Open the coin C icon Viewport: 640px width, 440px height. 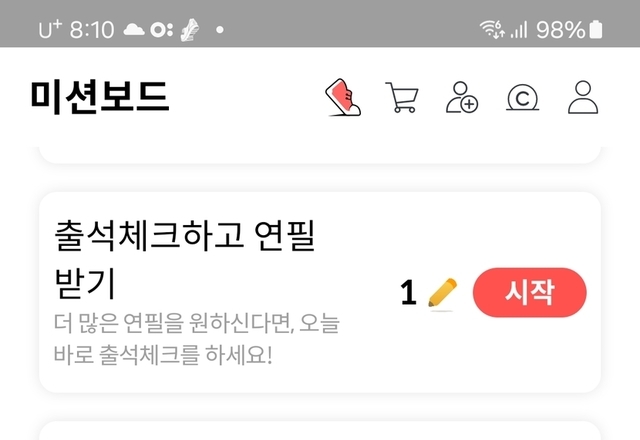[522, 98]
